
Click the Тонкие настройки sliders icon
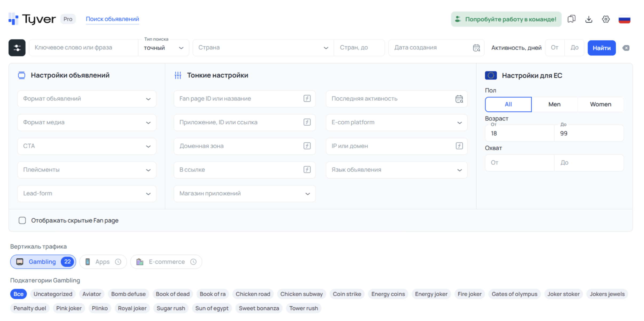(x=178, y=75)
